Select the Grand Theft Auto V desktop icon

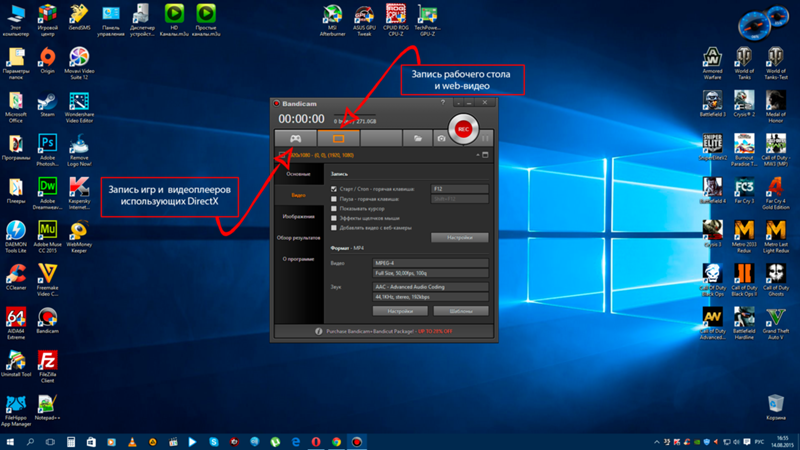(776, 323)
